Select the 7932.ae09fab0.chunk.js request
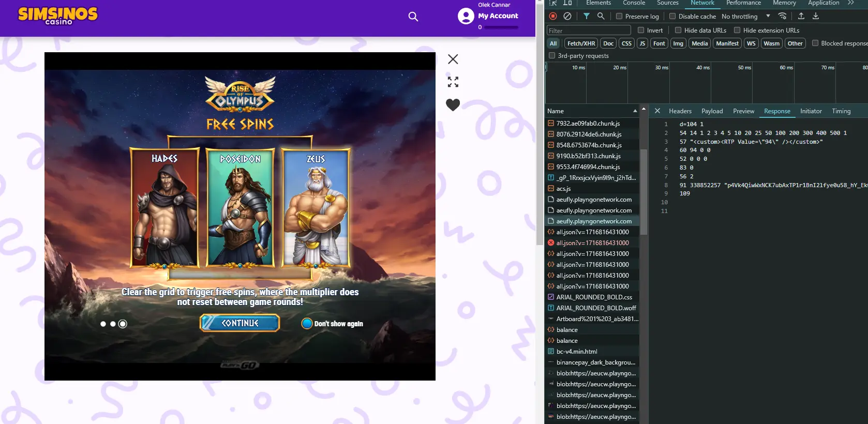The width and height of the screenshot is (868, 424). tap(593, 123)
